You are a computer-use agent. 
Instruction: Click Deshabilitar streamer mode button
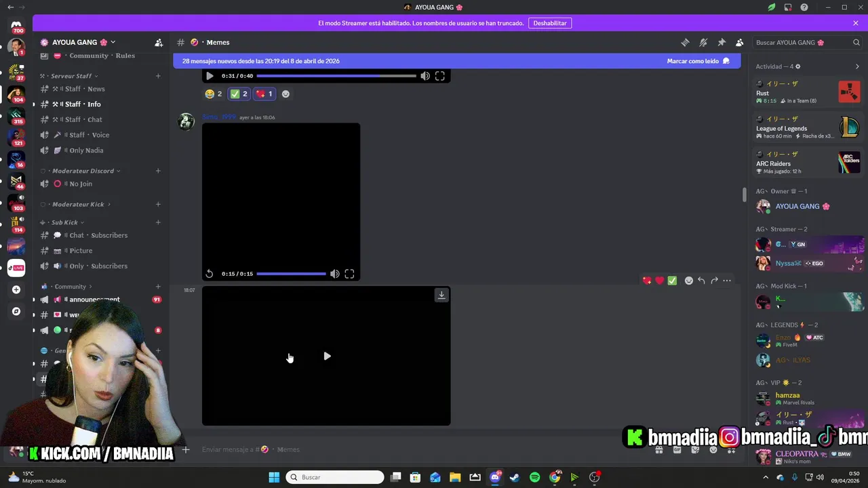click(550, 23)
